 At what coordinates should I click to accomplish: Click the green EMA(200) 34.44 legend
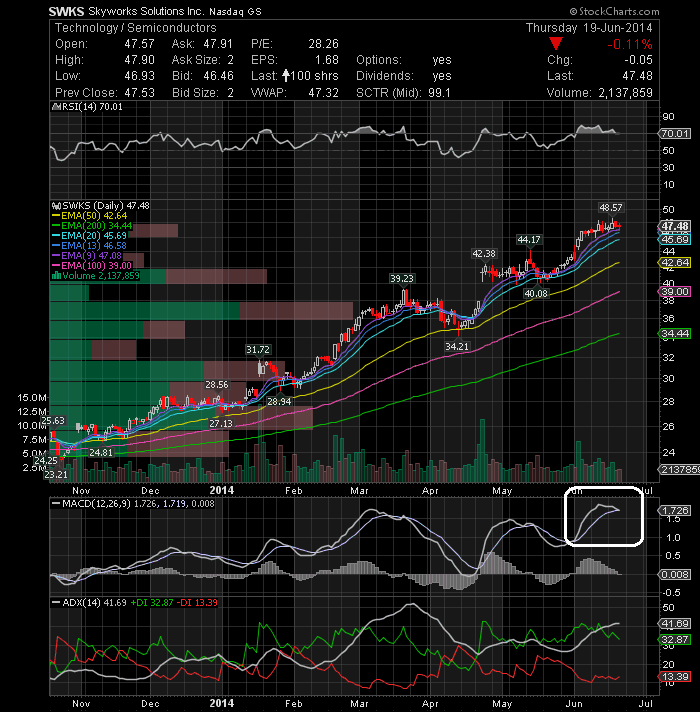click(x=92, y=226)
